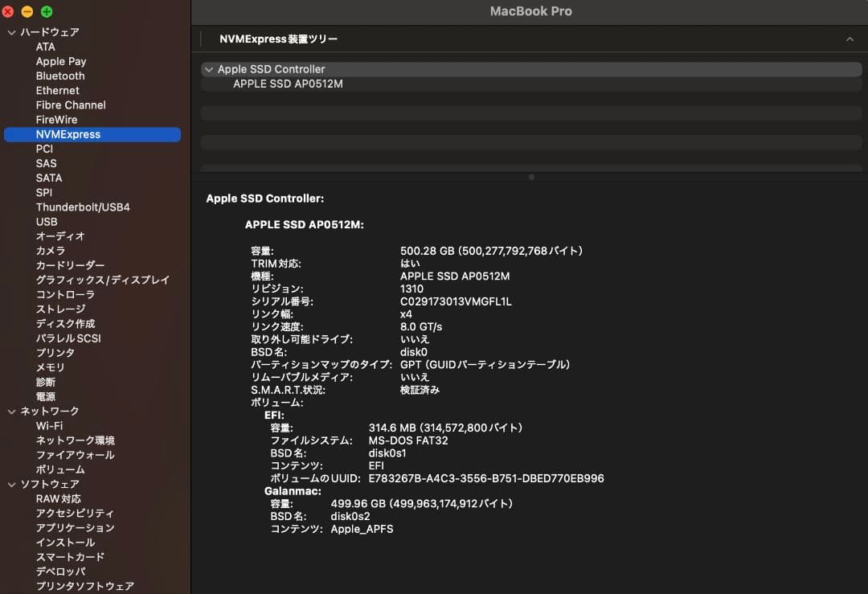Screen dimensions: 868x594
Task: Click the S.M.A.R.T. status 検証済み
Action: coord(420,390)
